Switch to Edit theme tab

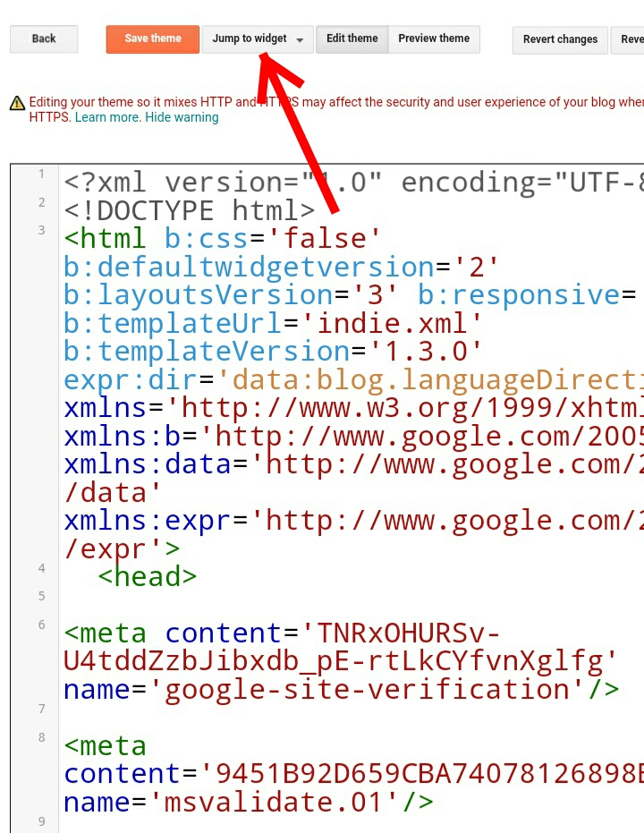click(352, 38)
